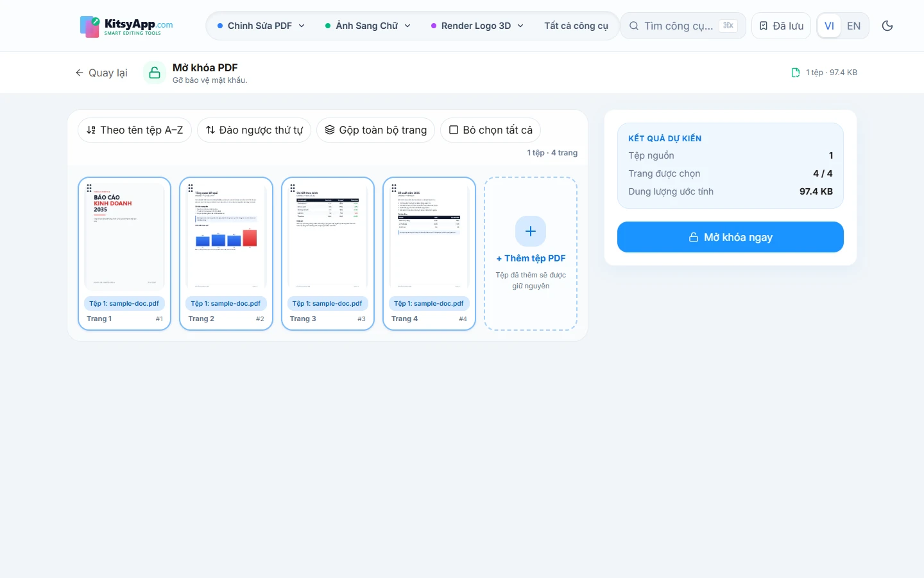Expand the Ảnh Sang Chữ menu
924x578 pixels.
click(x=368, y=26)
